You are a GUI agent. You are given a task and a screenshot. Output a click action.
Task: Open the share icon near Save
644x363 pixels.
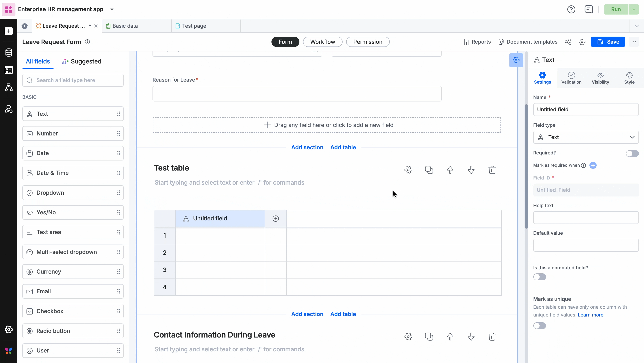[x=568, y=42]
